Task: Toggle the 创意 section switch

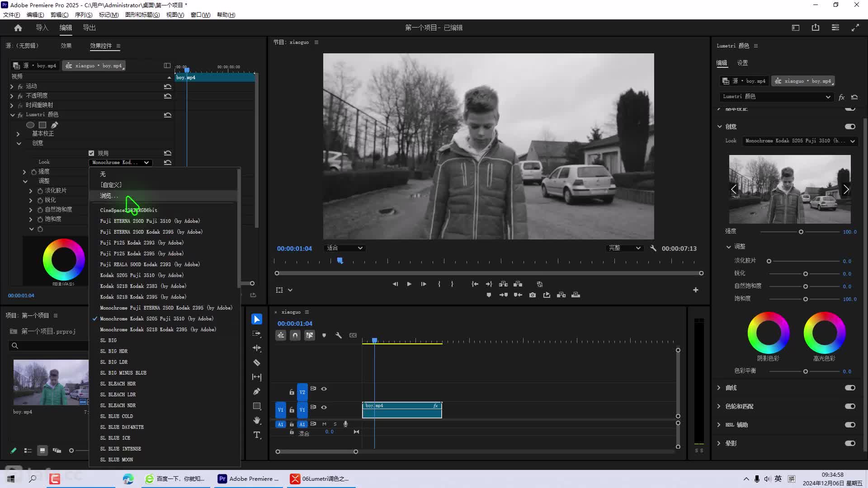Action: (850, 127)
